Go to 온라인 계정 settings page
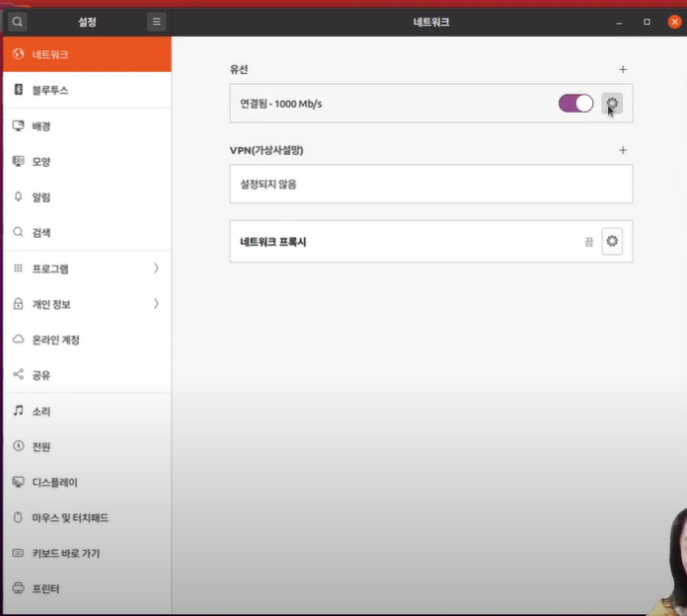This screenshot has width=687, height=616. click(x=87, y=340)
